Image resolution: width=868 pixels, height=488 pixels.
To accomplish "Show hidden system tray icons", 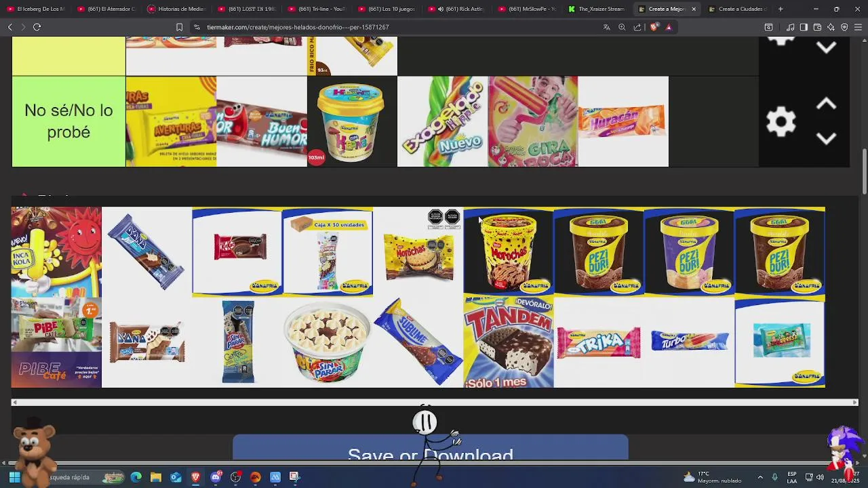I will point(760,477).
